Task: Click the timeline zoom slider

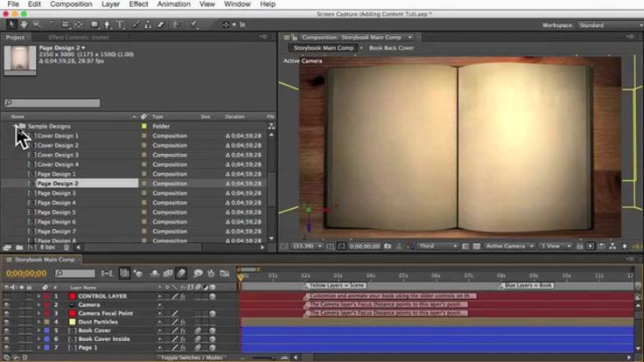Action: (x=262, y=358)
